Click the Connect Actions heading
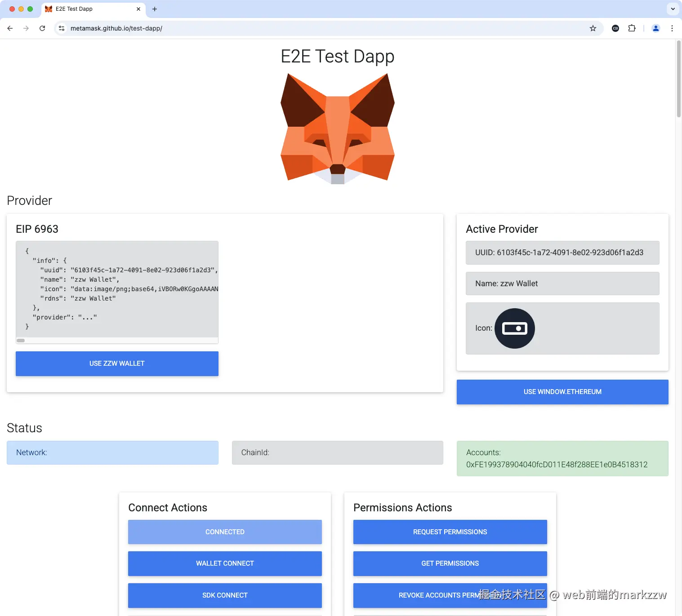Image resolution: width=682 pixels, height=616 pixels. point(168,508)
